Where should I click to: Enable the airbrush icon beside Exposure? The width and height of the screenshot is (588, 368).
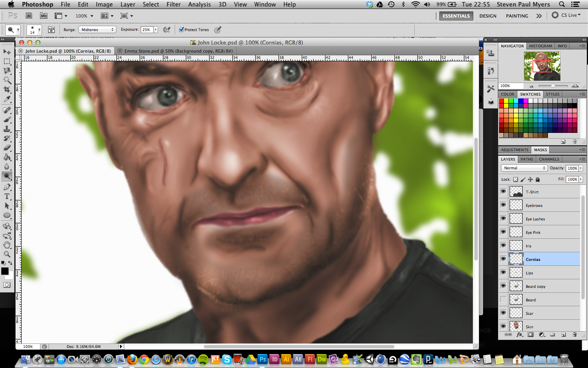167,29
